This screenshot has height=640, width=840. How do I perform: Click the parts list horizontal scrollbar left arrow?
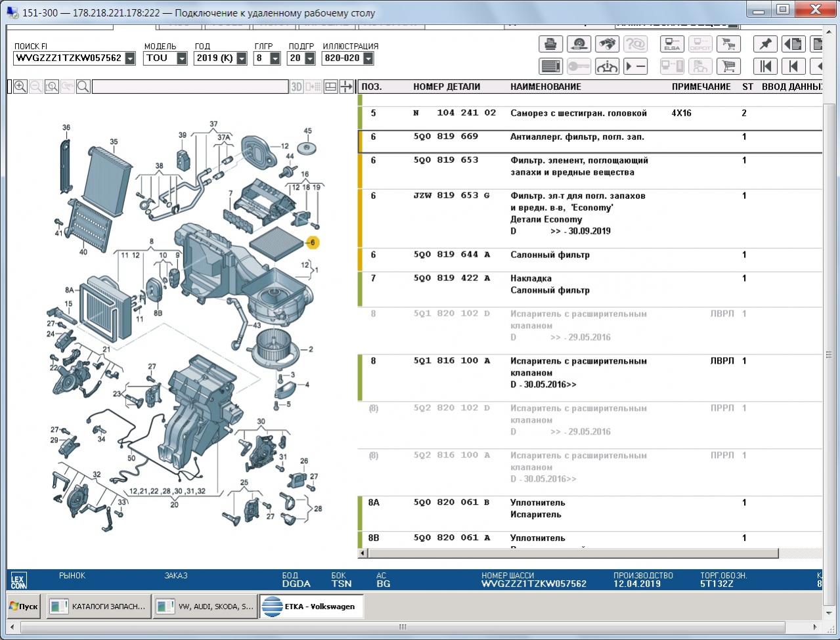click(363, 554)
